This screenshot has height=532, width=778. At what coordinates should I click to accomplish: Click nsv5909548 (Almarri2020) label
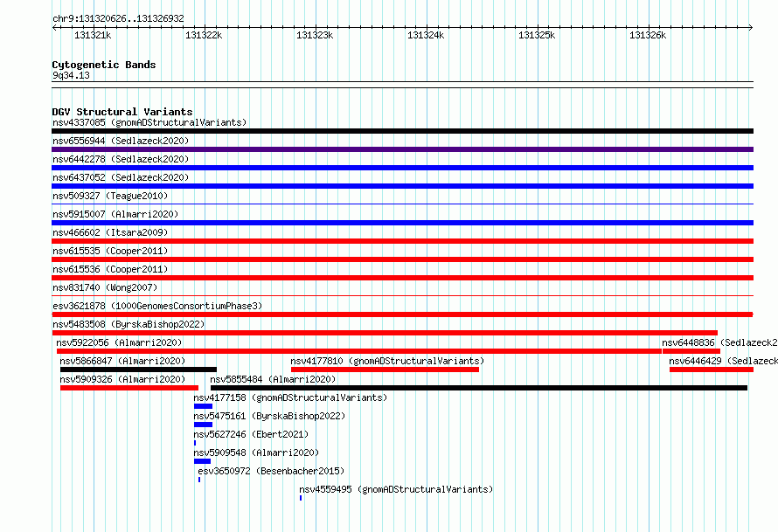pyautogui.click(x=256, y=453)
